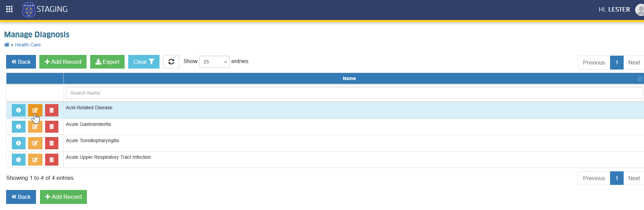
Task: Click the Health Care breadcrumb link
Action: pos(28,45)
